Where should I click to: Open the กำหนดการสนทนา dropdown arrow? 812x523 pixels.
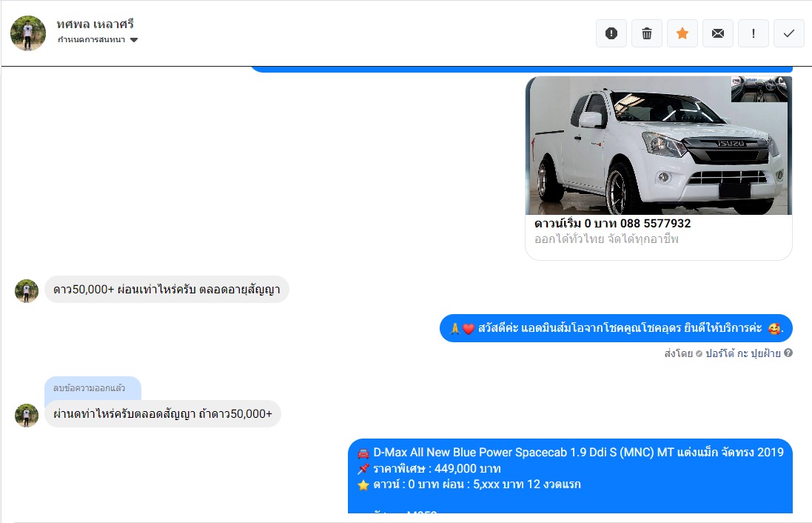click(x=134, y=40)
